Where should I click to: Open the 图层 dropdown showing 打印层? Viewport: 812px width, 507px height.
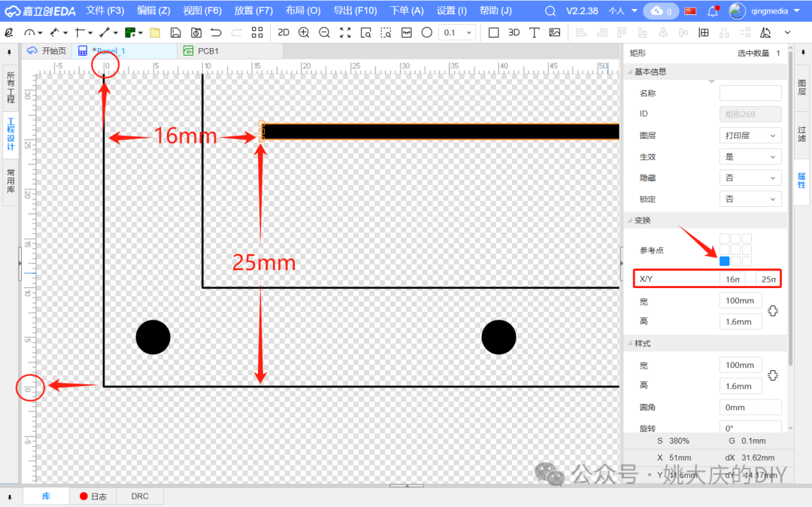click(x=750, y=135)
